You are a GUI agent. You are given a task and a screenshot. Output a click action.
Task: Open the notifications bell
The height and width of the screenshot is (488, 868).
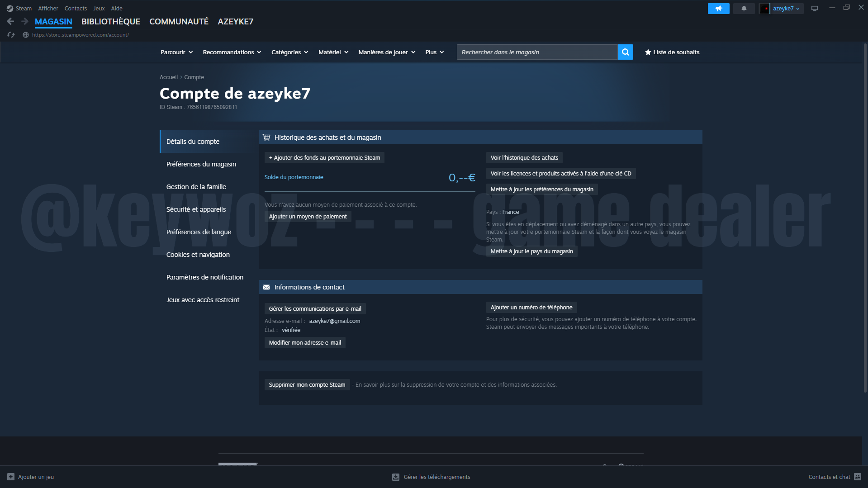(744, 9)
